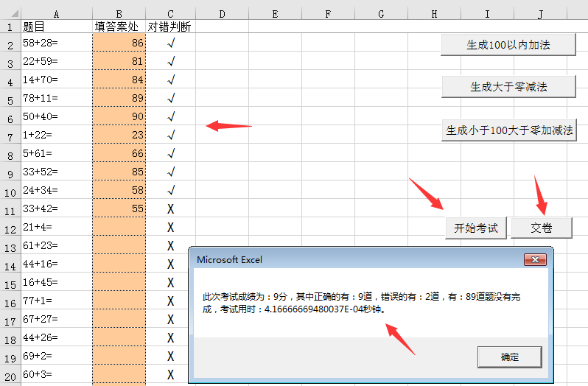Select the cell with 21+4=
The height and width of the screenshot is (386, 588).
pyautogui.click(x=57, y=227)
